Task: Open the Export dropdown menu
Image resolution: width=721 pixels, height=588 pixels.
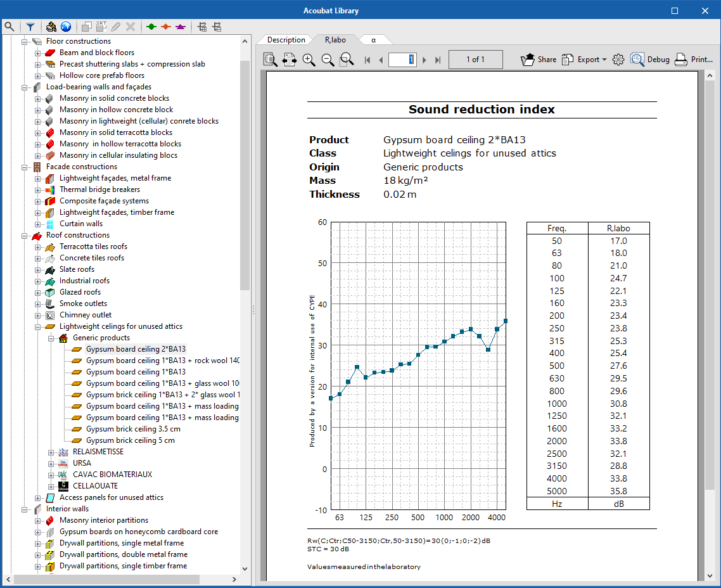Action: click(584, 60)
